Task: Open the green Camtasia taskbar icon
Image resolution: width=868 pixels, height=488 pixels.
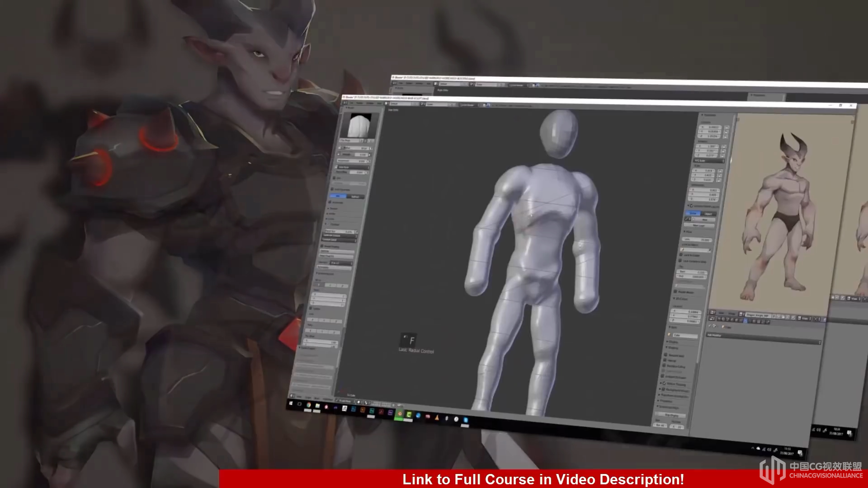Action: click(408, 414)
